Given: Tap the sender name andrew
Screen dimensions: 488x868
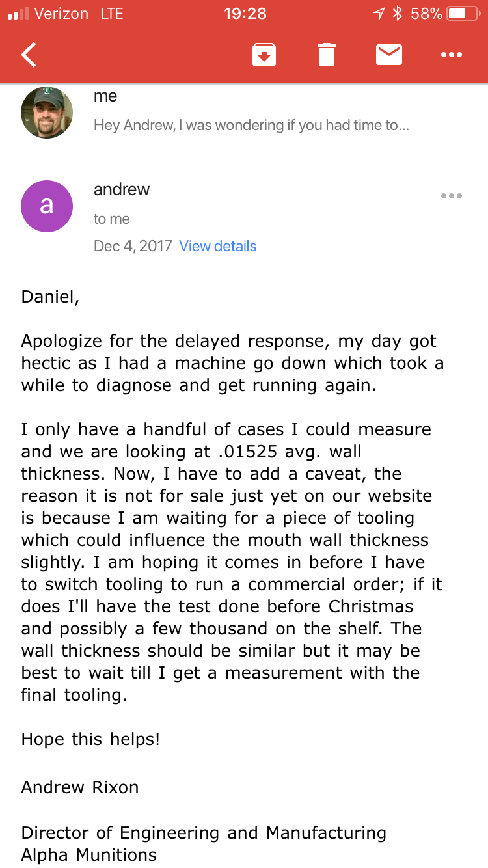Looking at the screenshot, I should (x=122, y=189).
